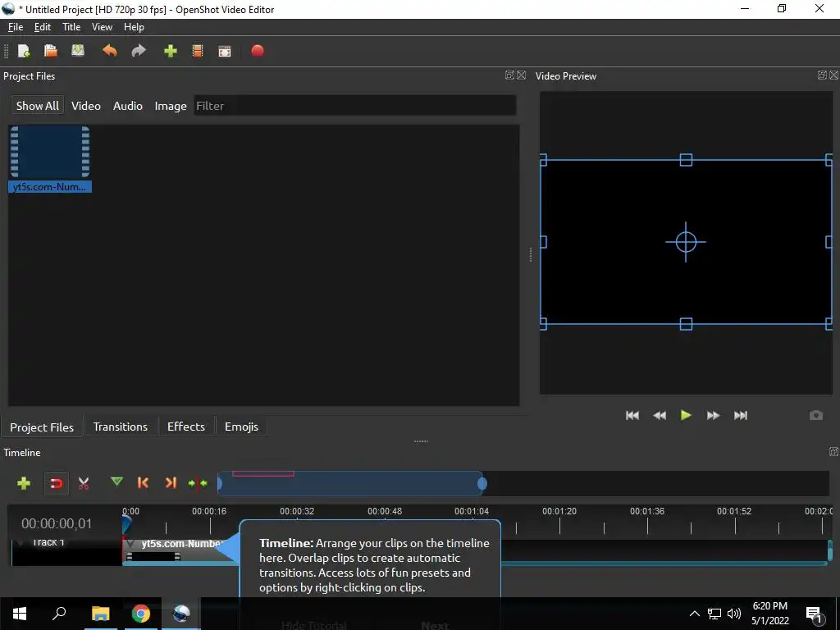Create a new project from toolbar
This screenshot has height=630, width=840.
24,51
